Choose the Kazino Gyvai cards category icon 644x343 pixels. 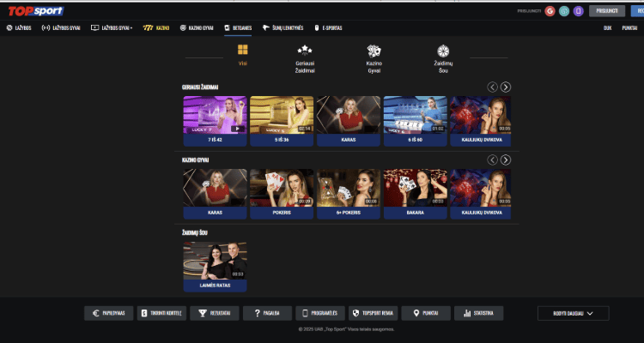coord(374,51)
